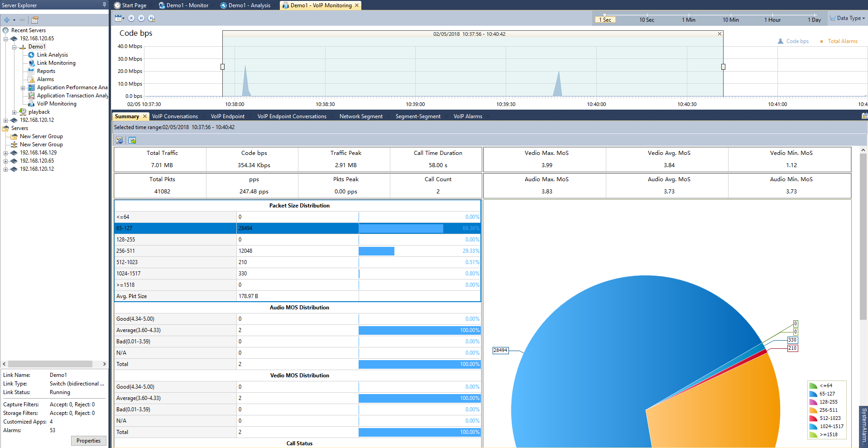Open Reports in the tree

tap(46, 71)
